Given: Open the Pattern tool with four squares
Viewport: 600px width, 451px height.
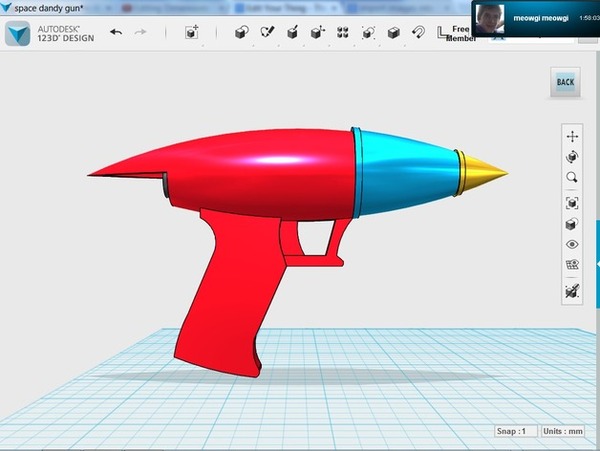Looking at the screenshot, I should [343, 32].
